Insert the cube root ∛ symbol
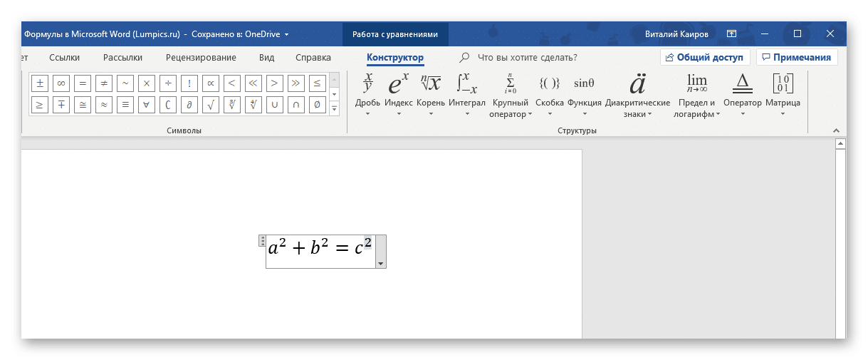868x360 pixels. (x=232, y=105)
